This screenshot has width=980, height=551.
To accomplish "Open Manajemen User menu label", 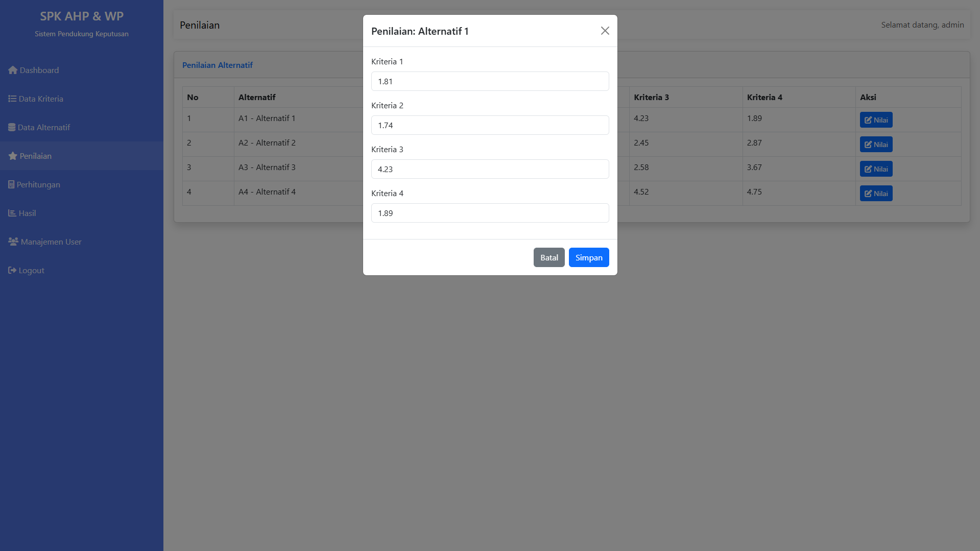I will (51, 242).
